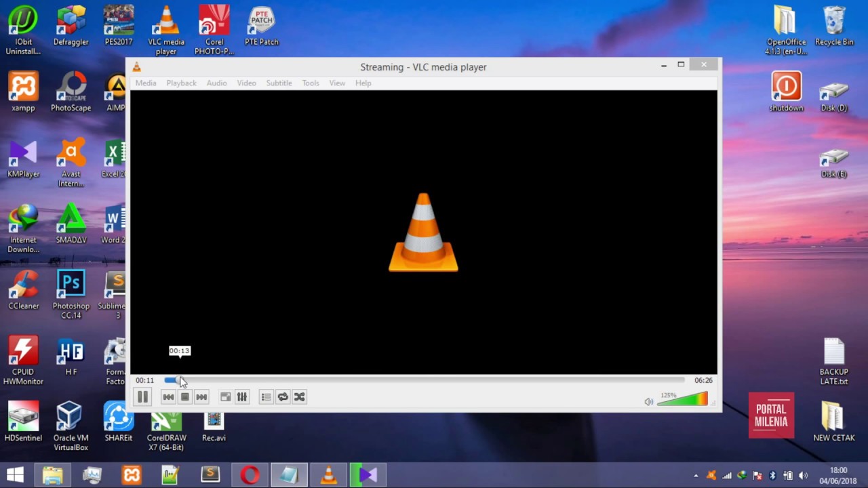Select IObit Uninstaller desktop icon
This screenshot has height=488, width=868.
(23, 30)
